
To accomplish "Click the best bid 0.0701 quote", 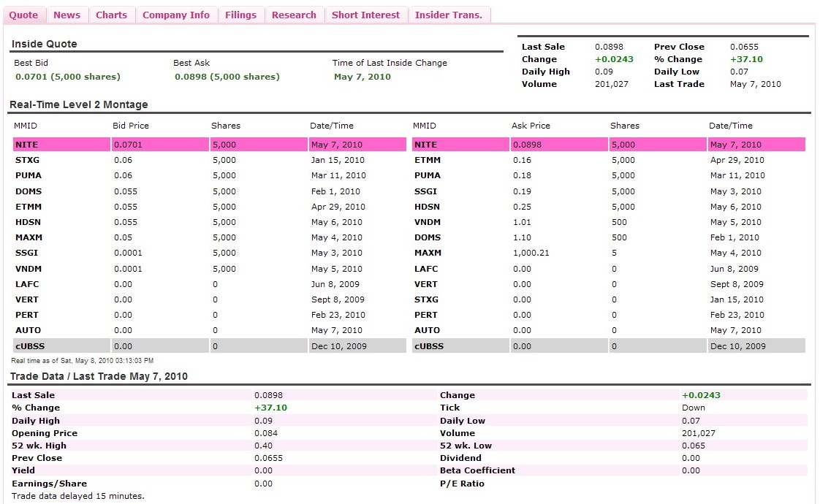I will tap(67, 77).
